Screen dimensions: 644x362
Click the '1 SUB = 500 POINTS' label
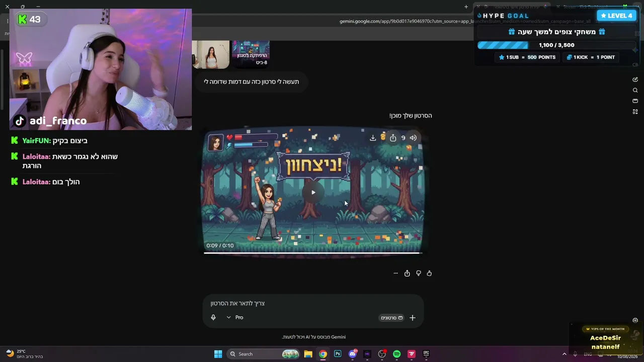click(527, 57)
